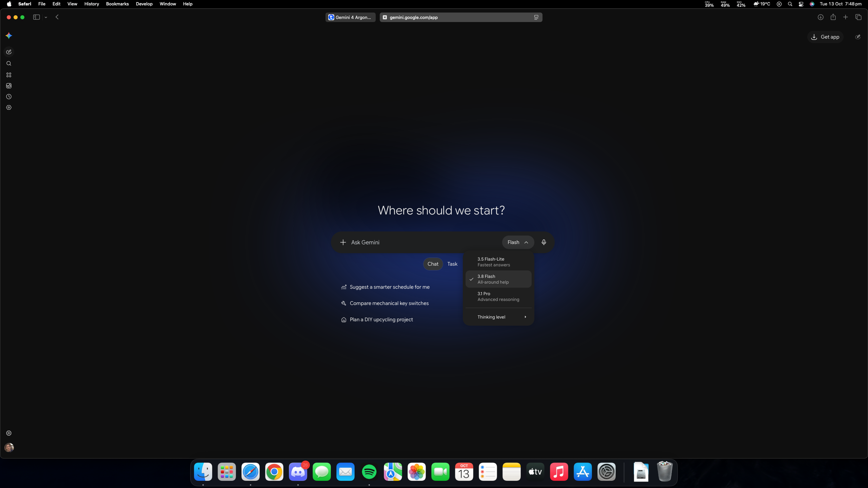Click the microphone icon in prompt bar
This screenshot has width=868, height=488.
coord(544,242)
